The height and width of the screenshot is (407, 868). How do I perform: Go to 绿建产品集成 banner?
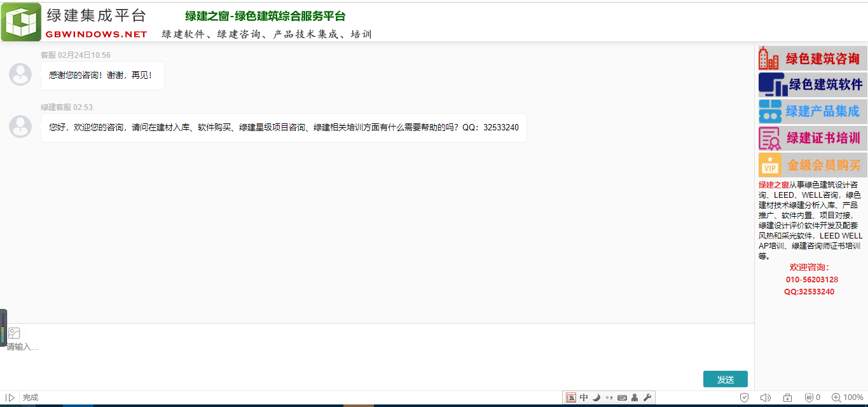click(812, 111)
